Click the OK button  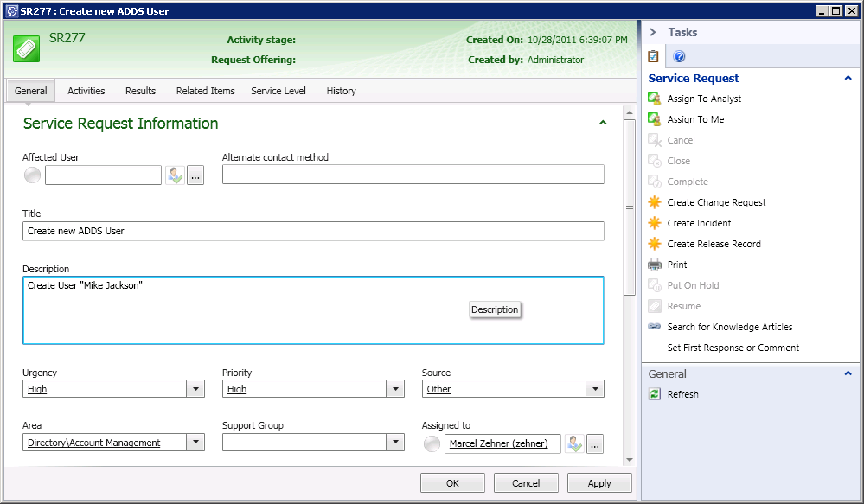pos(452,483)
